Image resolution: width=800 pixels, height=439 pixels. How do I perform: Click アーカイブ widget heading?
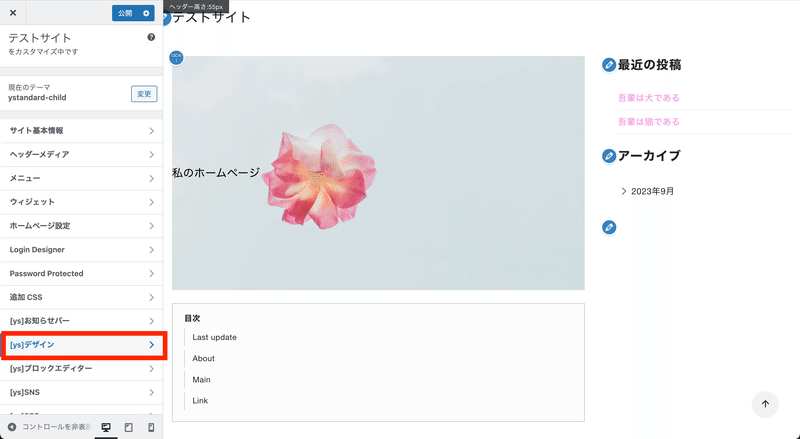(649, 156)
